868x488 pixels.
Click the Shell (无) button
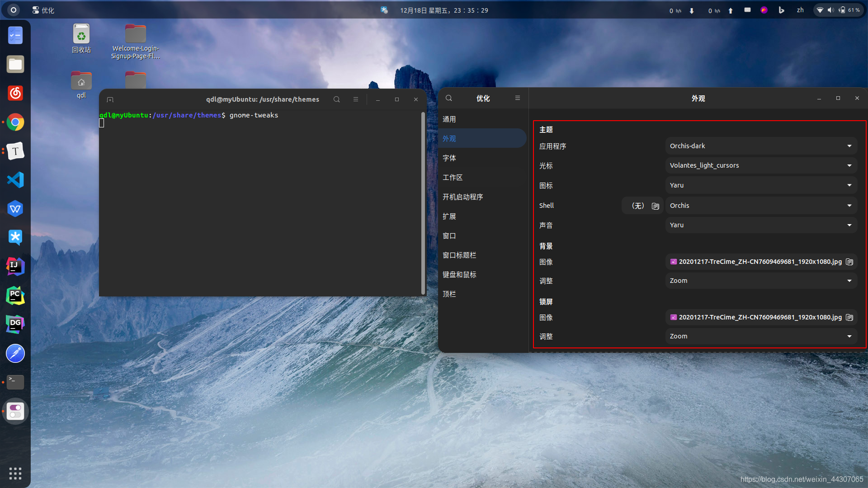637,206
